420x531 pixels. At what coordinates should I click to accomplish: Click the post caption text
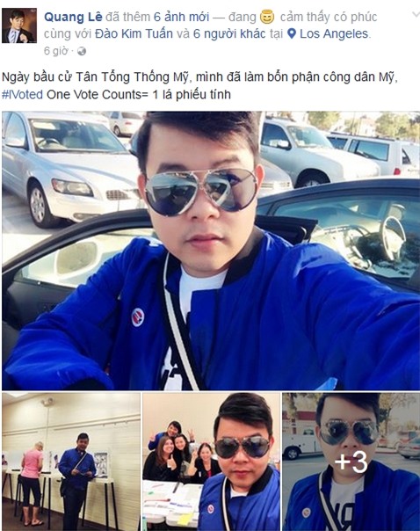tap(199, 85)
